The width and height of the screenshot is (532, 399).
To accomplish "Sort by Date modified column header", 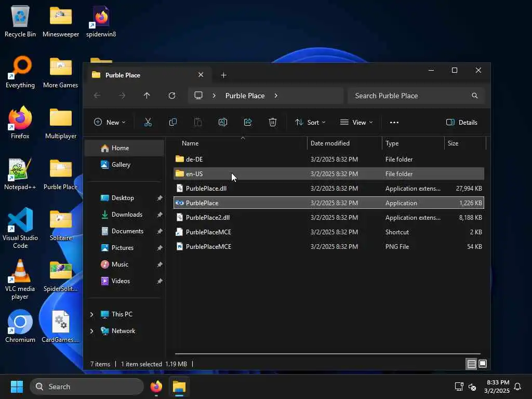I will [x=344, y=143].
